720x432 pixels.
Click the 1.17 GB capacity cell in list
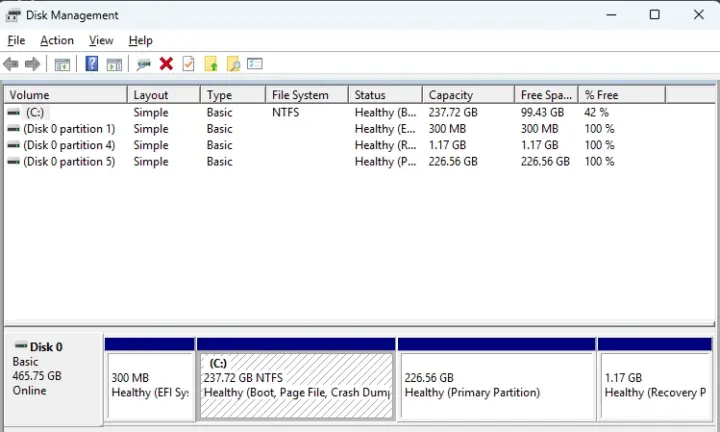(447, 145)
